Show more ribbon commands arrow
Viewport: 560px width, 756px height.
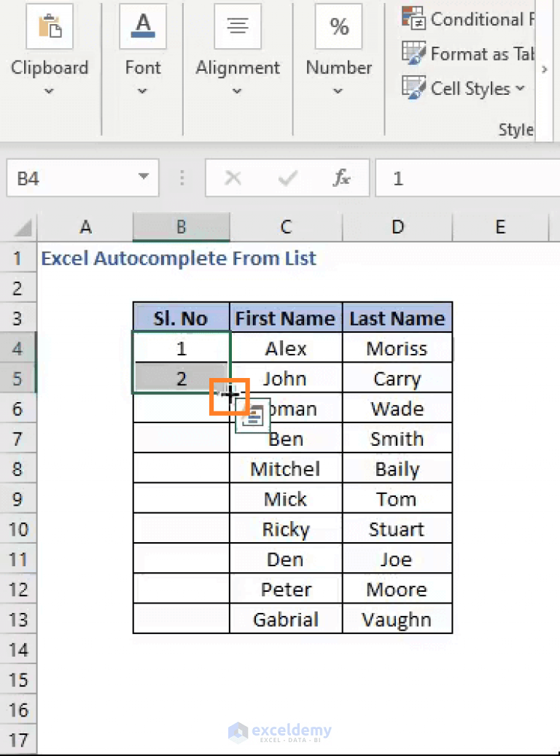pos(545,69)
